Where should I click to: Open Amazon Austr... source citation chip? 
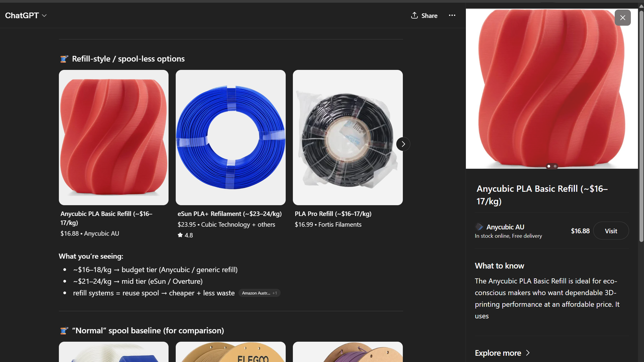click(256, 293)
